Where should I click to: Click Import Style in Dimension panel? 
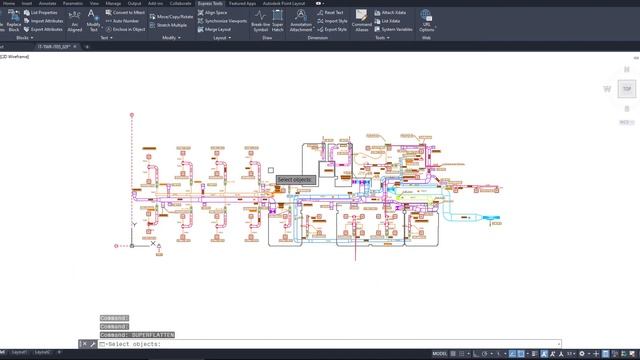[332, 21]
